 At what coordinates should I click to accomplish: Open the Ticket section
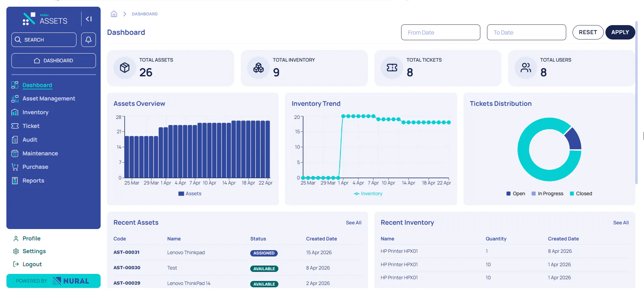(x=31, y=126)
